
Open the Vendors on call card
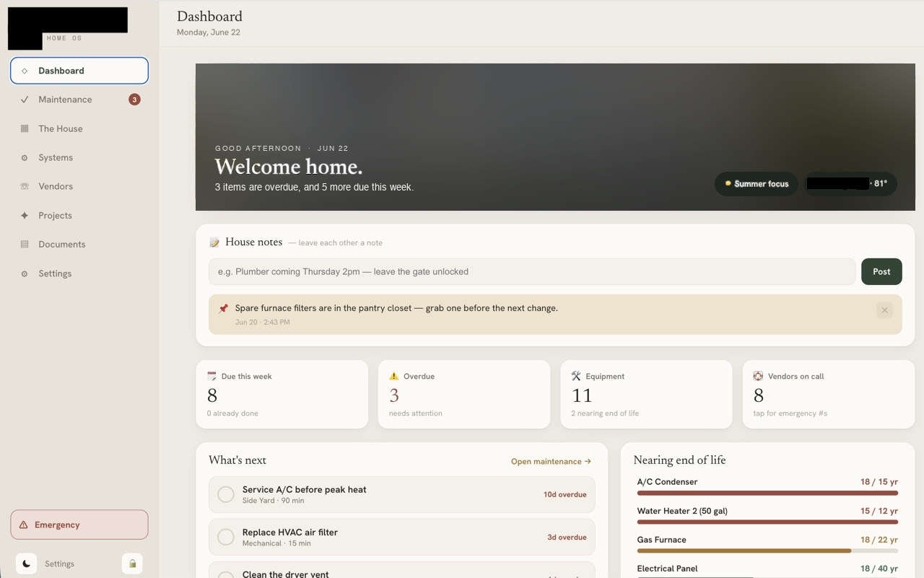pos(829,395)
